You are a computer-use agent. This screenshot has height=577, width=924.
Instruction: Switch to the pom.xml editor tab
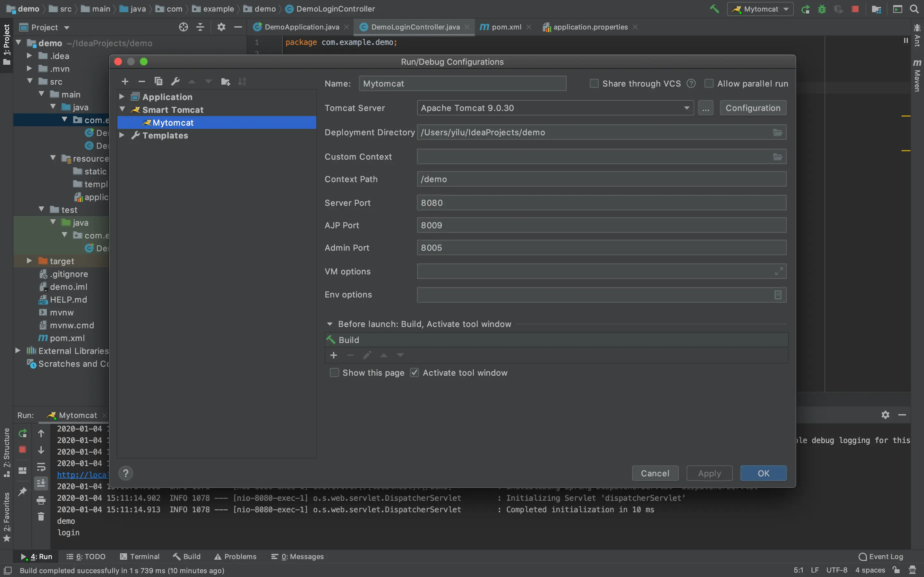pos(506,27)
